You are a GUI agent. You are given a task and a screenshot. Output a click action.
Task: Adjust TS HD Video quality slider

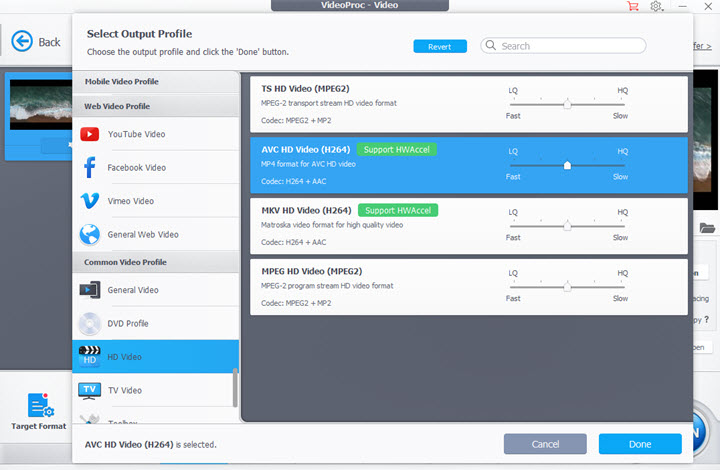tap(567, 104)
